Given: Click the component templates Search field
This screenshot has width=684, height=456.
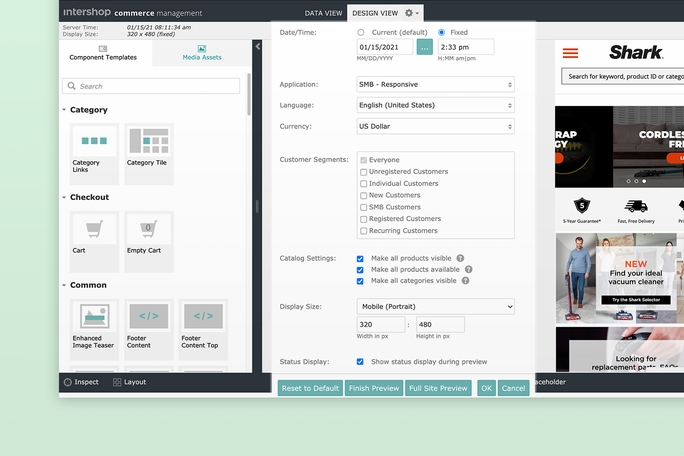Looking at the screenshot, I should coord(151,86).
